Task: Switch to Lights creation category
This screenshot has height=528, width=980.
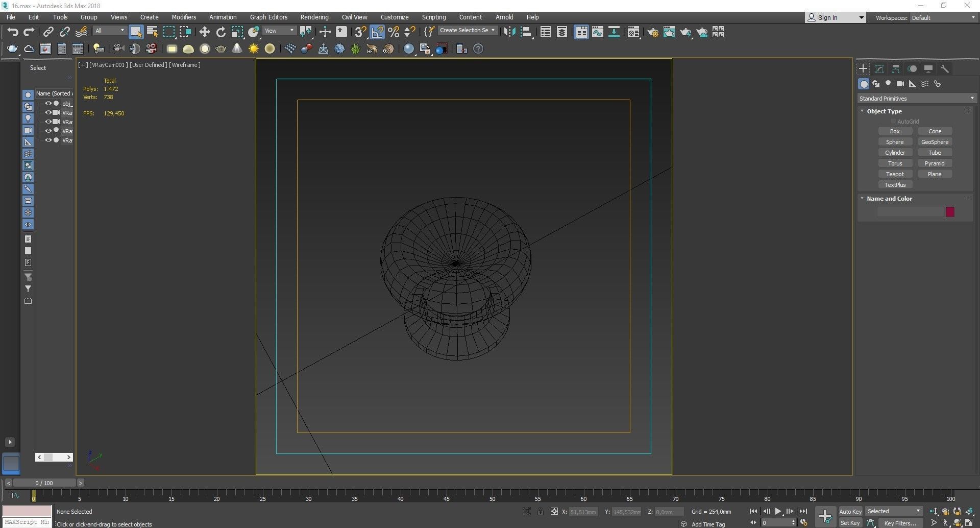Action: [x=888, y=84]
